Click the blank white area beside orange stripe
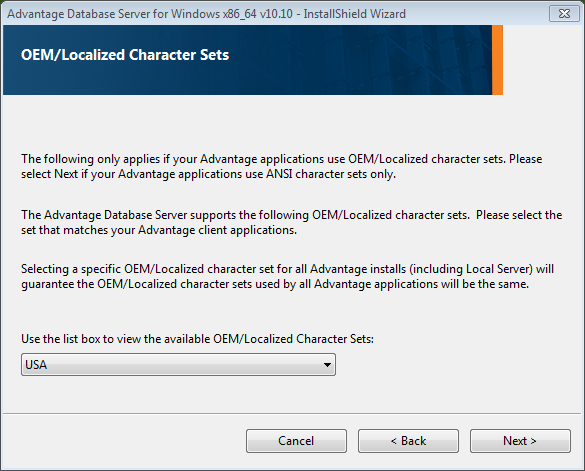 (x=542, y=60)
